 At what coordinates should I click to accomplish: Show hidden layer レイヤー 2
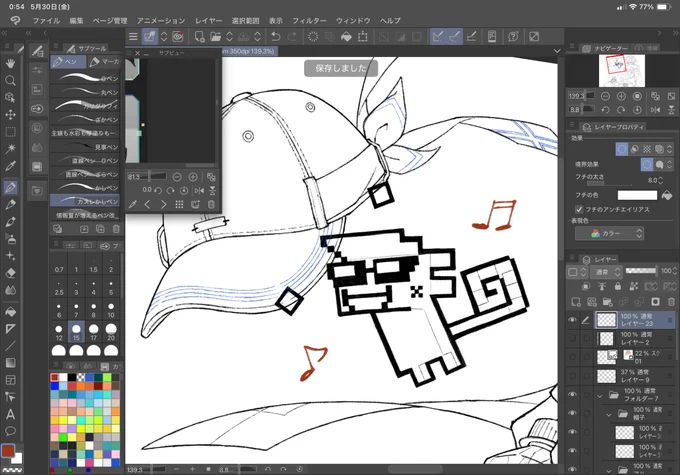[572, 338]
